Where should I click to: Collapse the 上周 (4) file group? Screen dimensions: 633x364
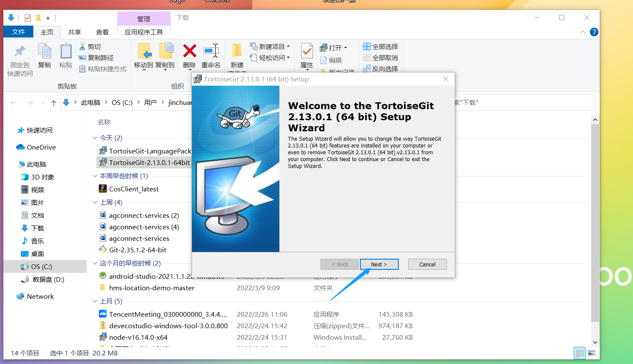coord(95,202)
